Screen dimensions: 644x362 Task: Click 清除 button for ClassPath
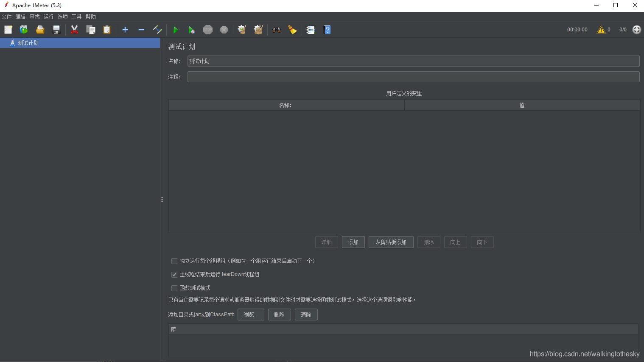(x=306, y=315)
